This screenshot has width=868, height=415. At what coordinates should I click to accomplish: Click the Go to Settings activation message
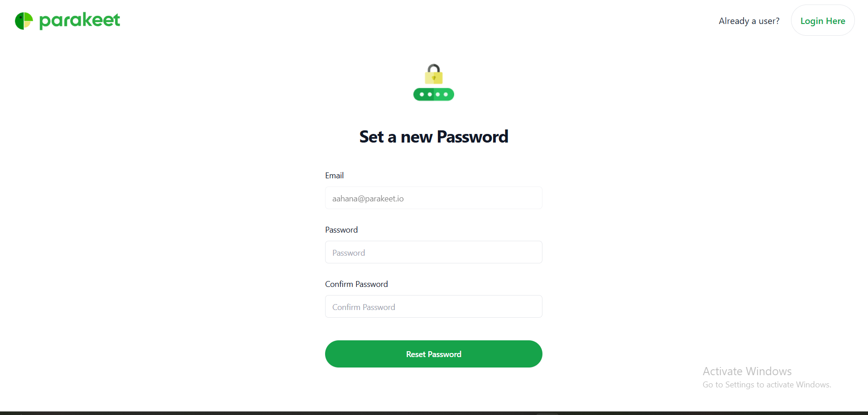click(x=767, y=385)
